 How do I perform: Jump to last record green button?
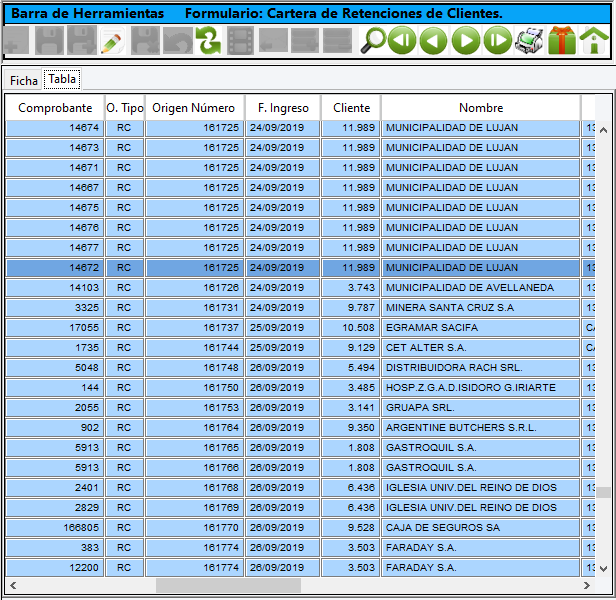click(498, 40)
